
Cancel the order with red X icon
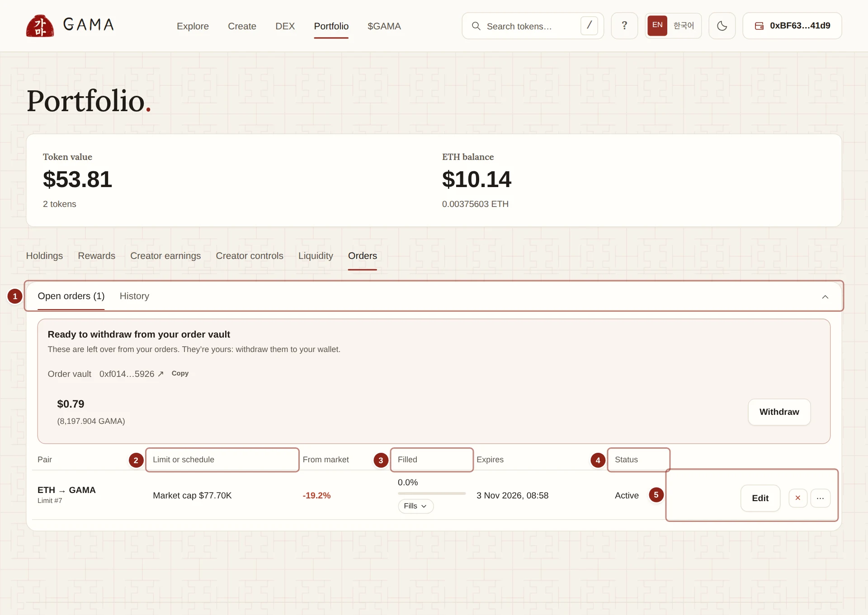click(797, 498)
